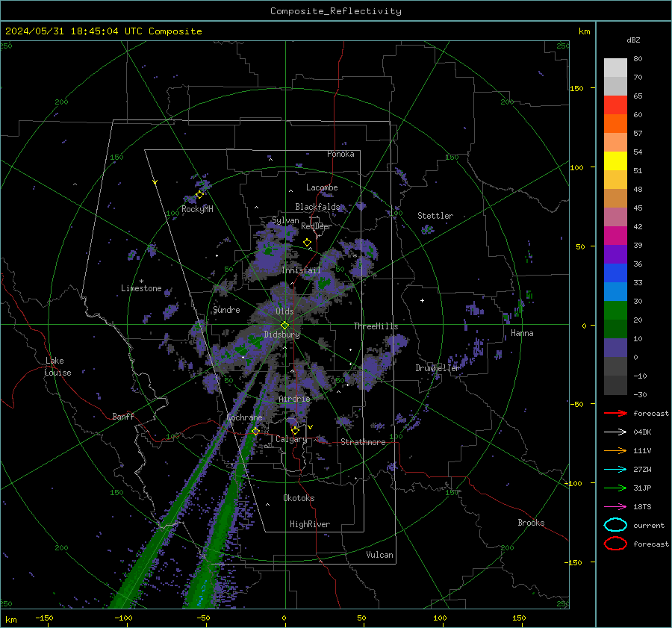Click the Airdrie city label
This screenshot has height=628, width=672.
point(294,399)
